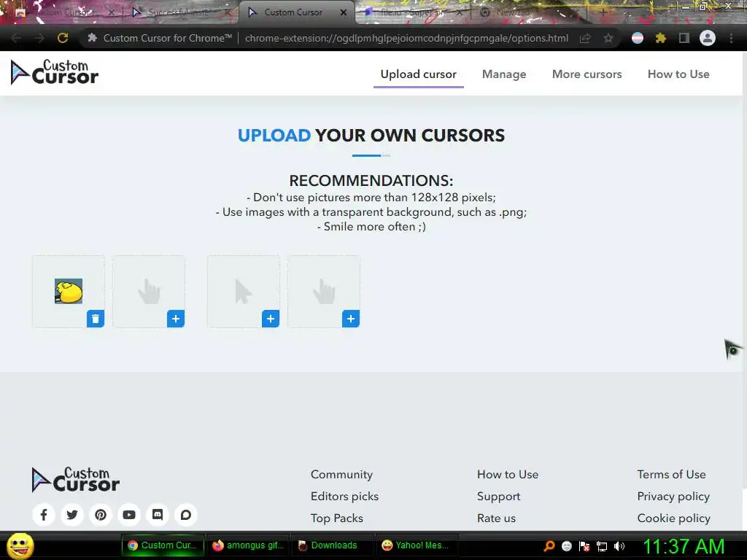Select the active Custom Cursor browser tab
747x560 pixels.
(293, 12)
